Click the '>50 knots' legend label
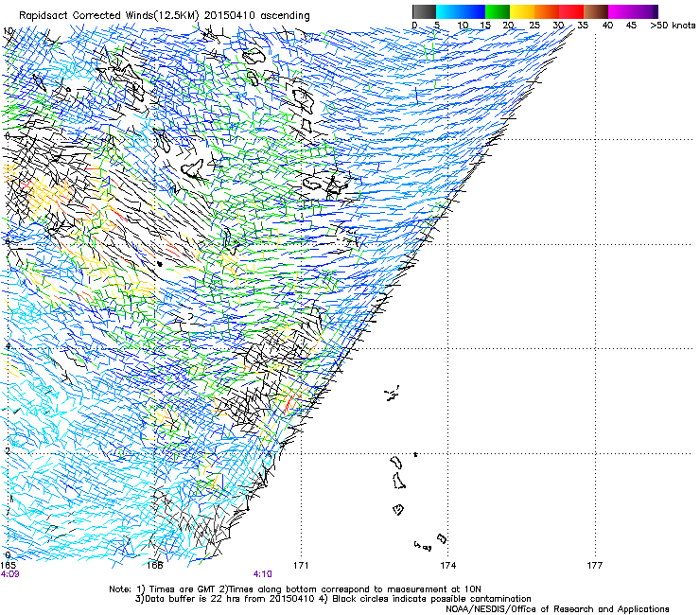700x615 pixels. click(x=673, y=26)
